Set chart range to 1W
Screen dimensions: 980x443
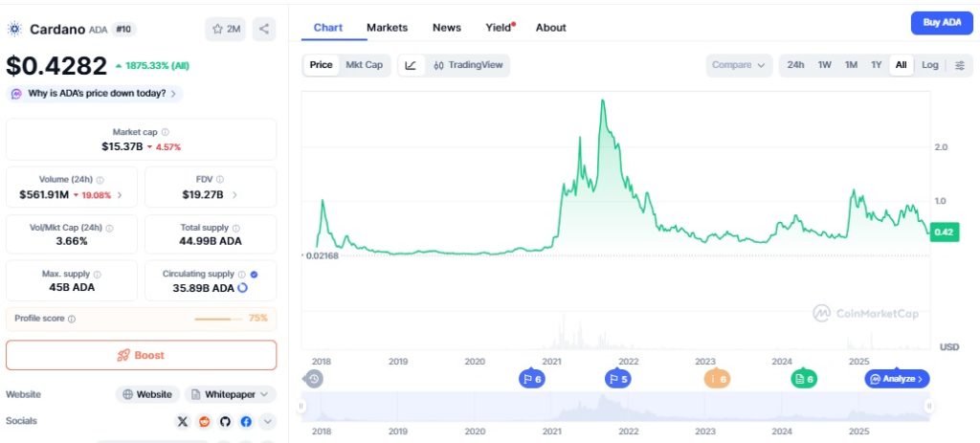825,65
